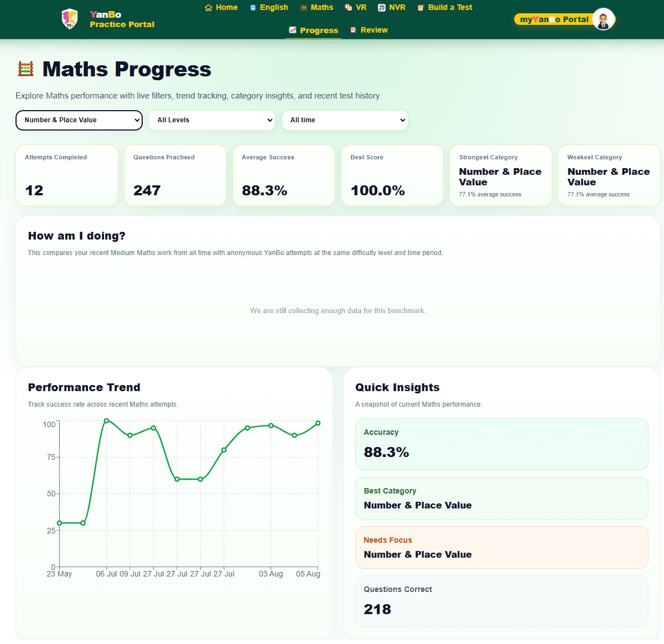Navigate to VR section

[356, 8]
